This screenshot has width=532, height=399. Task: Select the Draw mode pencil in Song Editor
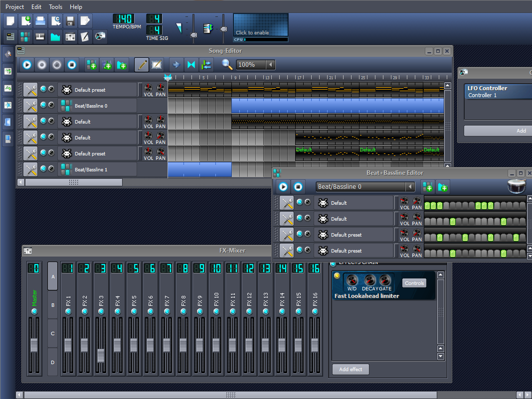[x=143, y=64]
